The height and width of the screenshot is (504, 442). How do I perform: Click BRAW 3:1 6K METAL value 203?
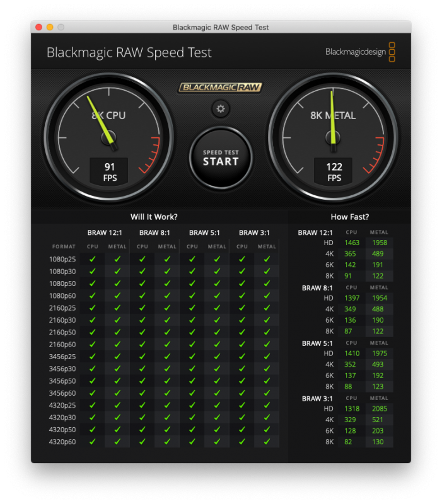click(378, 431)
